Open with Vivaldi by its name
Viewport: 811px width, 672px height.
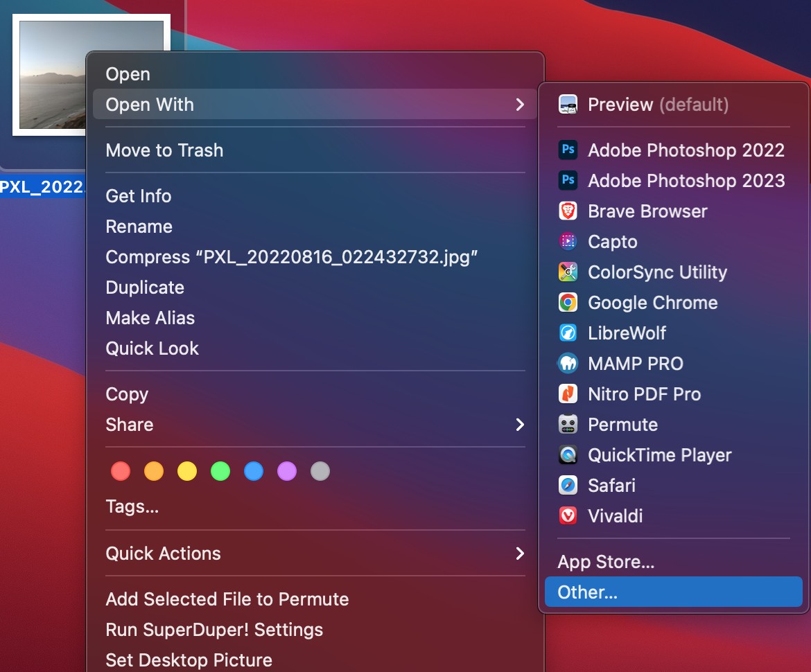tap(616, 516)
